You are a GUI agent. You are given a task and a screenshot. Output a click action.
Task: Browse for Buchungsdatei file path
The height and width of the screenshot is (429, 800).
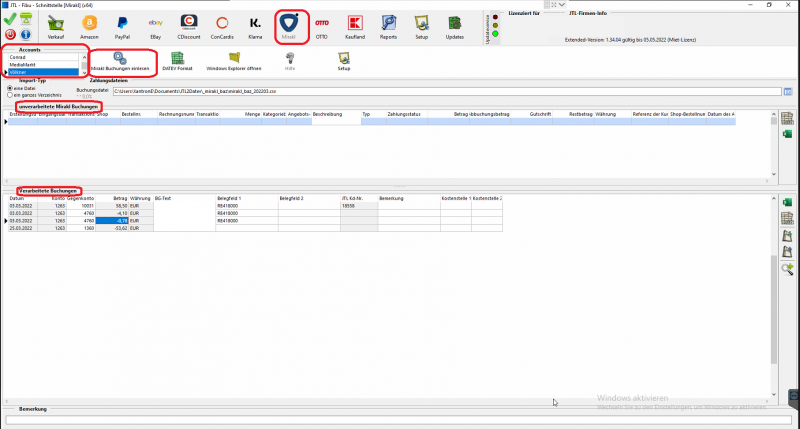pyautogui.click(x=787, y=91)
